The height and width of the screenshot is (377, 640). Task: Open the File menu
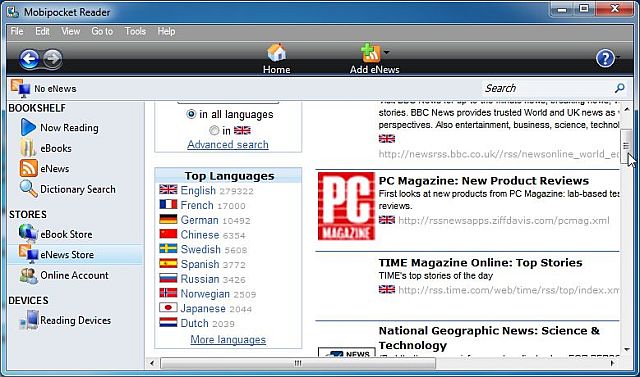click(17, 31)
